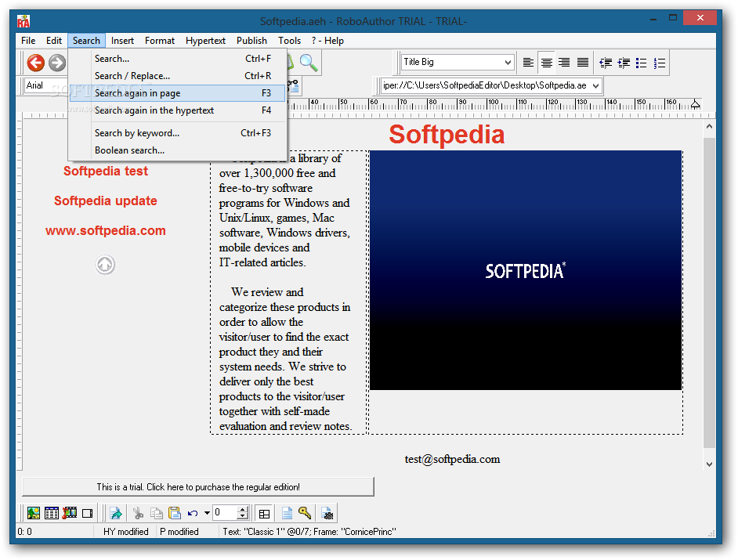Click the gold key icon
The width and height of the screenshot is (738, 560).
(x=305, y=513)
